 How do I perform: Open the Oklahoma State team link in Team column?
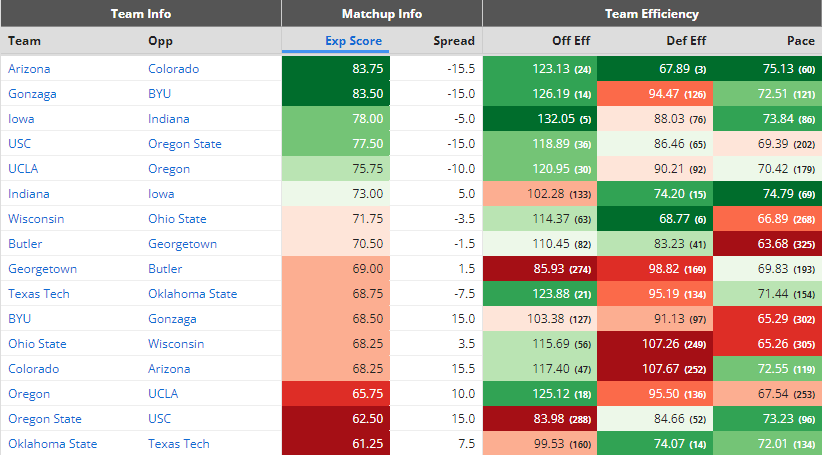(52, 443)
